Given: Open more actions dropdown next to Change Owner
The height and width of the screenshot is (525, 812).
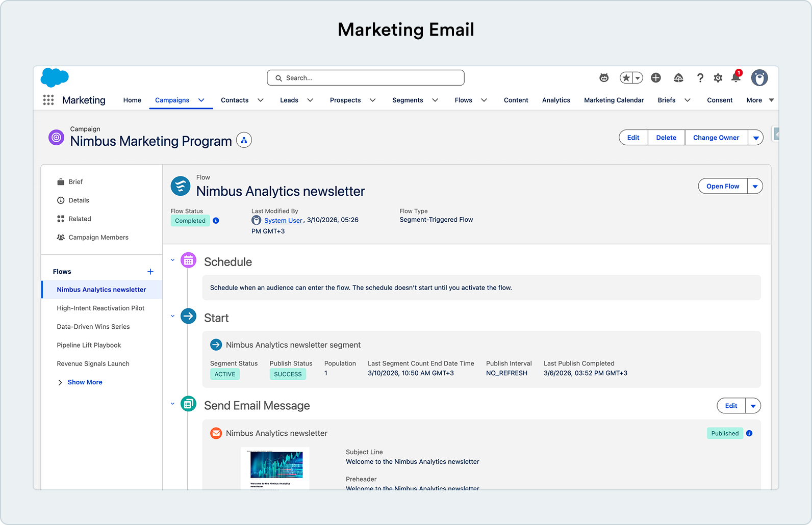Looking at the screenshot, I should click(756, 138).
